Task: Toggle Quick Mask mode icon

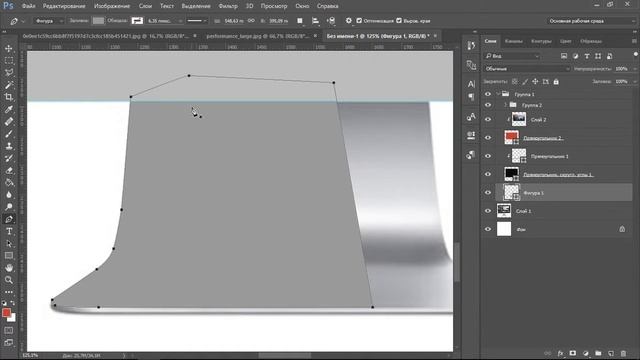Action: coord(9,330)
